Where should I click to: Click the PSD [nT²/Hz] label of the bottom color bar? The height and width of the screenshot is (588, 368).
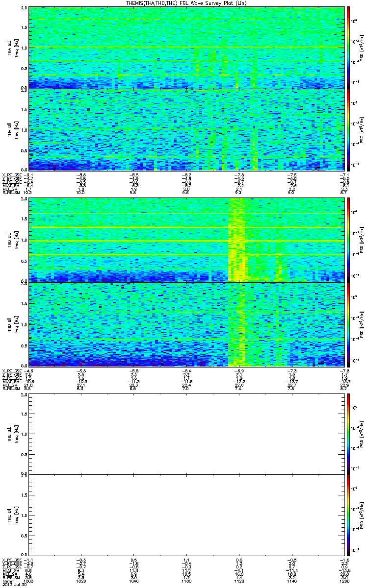[x=362, y=515]
